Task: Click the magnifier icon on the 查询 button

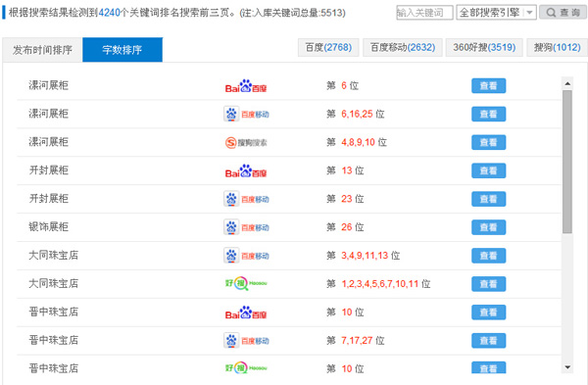Action: (551, 13)
